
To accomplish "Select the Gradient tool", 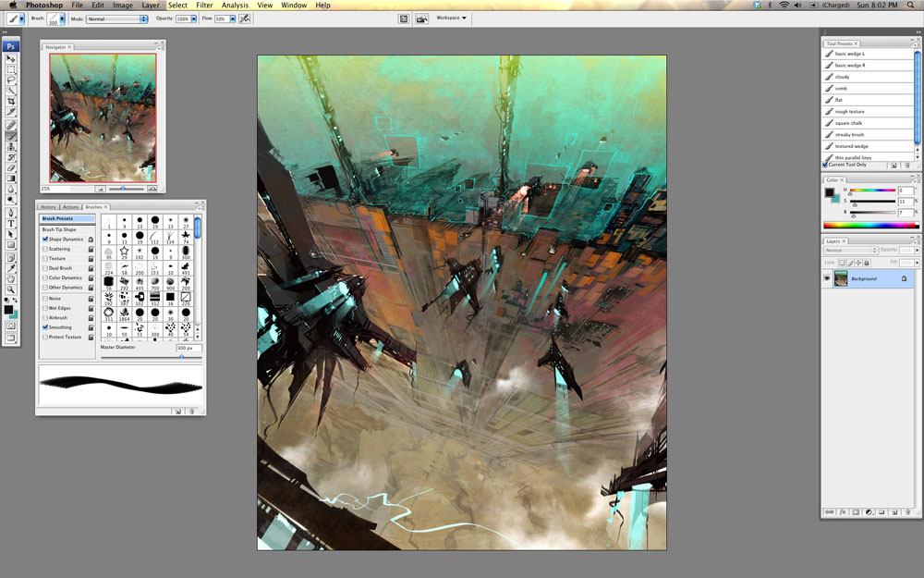I will [10, 178].
